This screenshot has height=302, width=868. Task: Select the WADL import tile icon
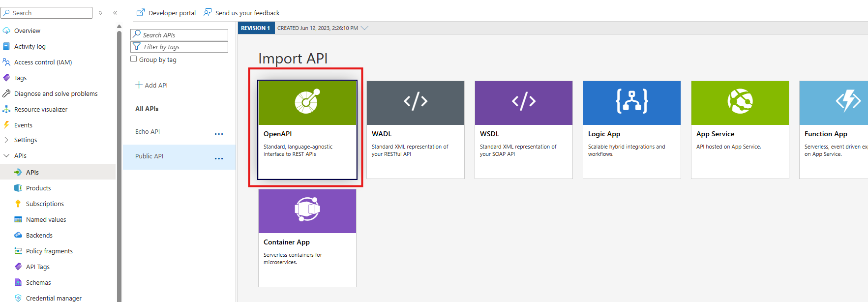(415, 102)
